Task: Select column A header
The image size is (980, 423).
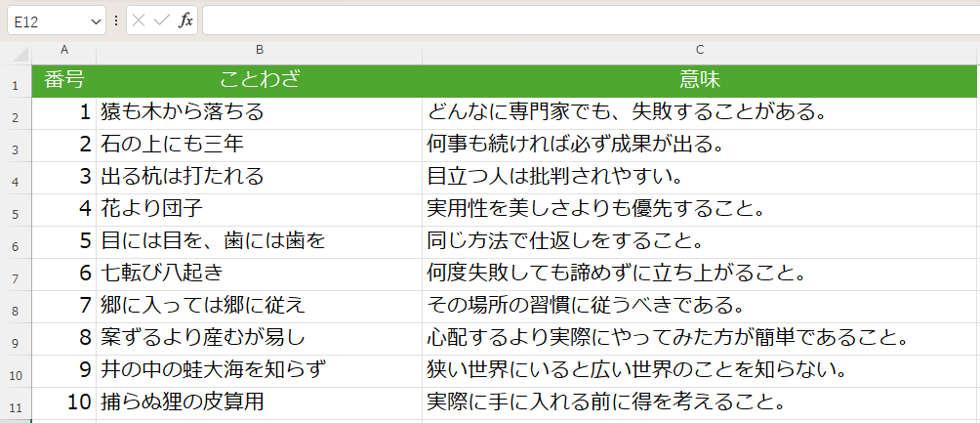Action: pos(64,50)
